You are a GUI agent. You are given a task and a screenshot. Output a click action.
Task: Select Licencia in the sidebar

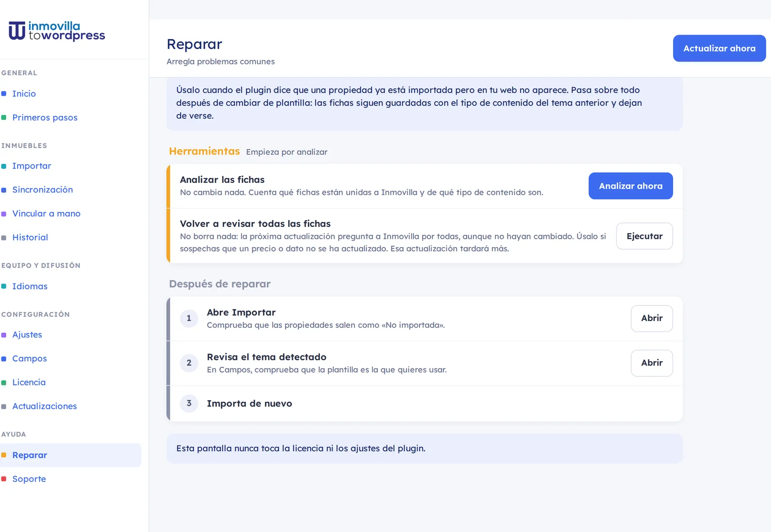point(29,382)
